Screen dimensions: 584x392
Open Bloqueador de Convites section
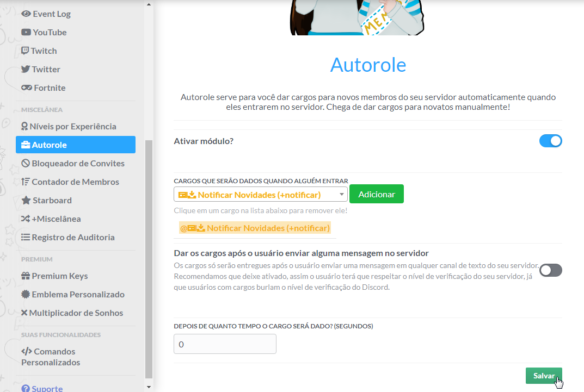tap(78, 164)
